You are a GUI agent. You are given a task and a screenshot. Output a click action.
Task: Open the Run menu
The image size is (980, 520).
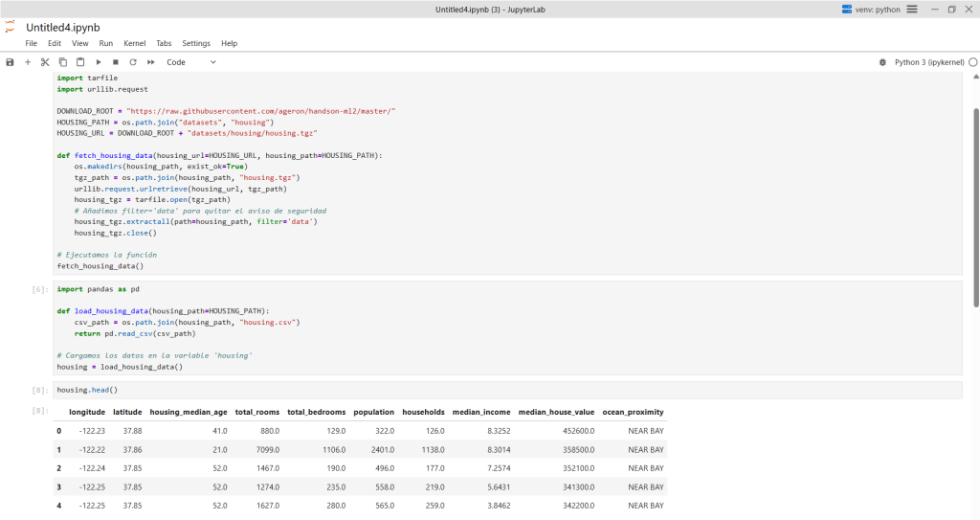(105, 43)
